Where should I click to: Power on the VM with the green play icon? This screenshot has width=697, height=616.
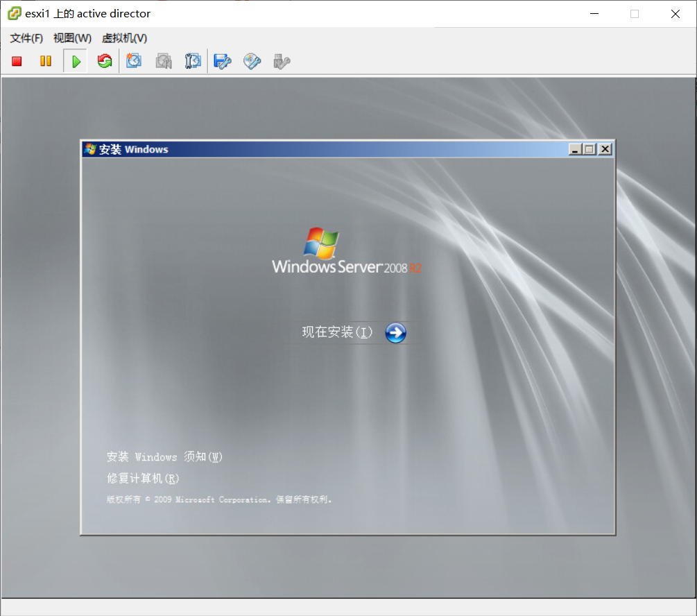point(76,61)
